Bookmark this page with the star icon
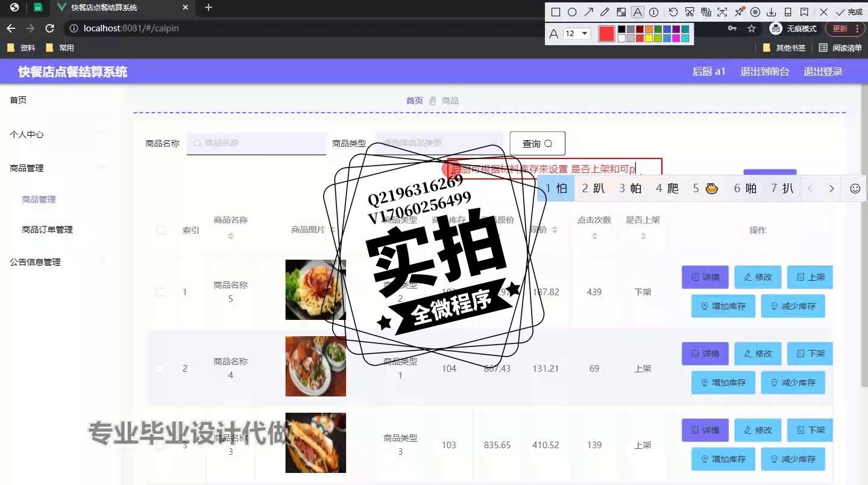 point(751,28)
